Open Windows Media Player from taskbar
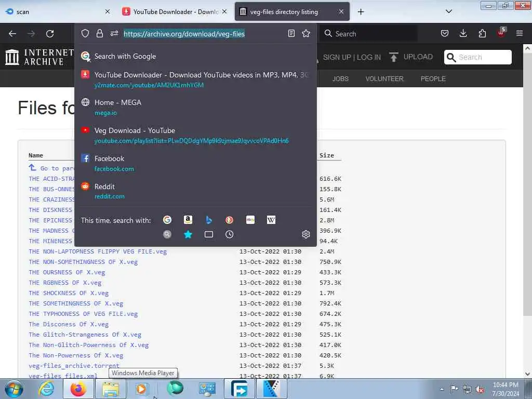 tap(141, 389)
